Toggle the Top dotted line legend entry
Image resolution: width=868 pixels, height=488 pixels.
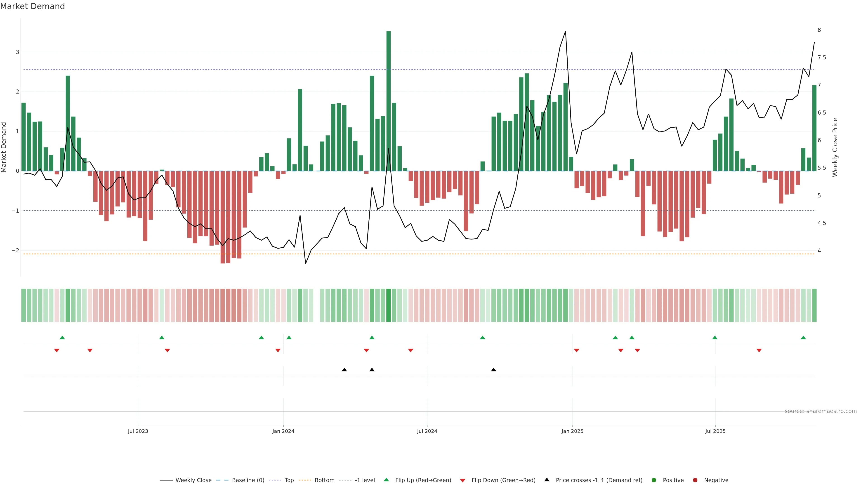[x=289, y=480]
